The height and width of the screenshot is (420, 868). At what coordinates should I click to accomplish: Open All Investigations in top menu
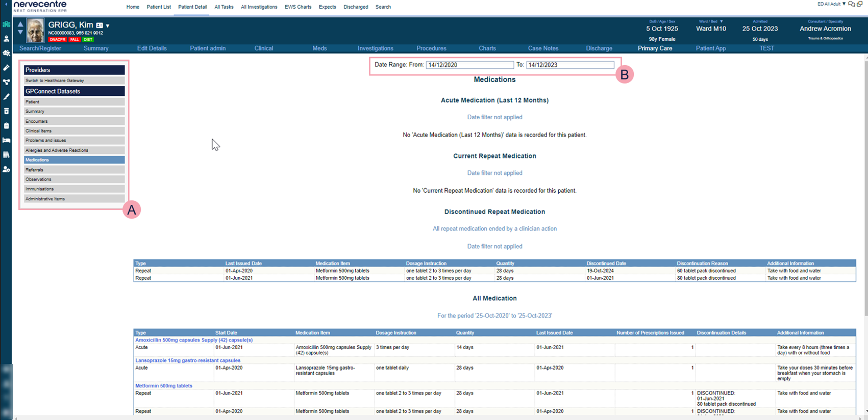[x=259, y=7]
